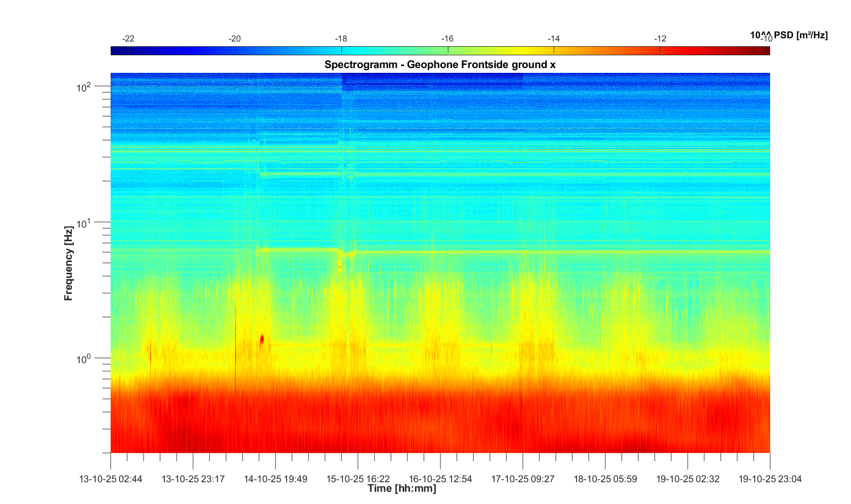This screenshot has height=504, width=851.
Task: Select the -14 colorbar tick label
Action: coord(554,39)
